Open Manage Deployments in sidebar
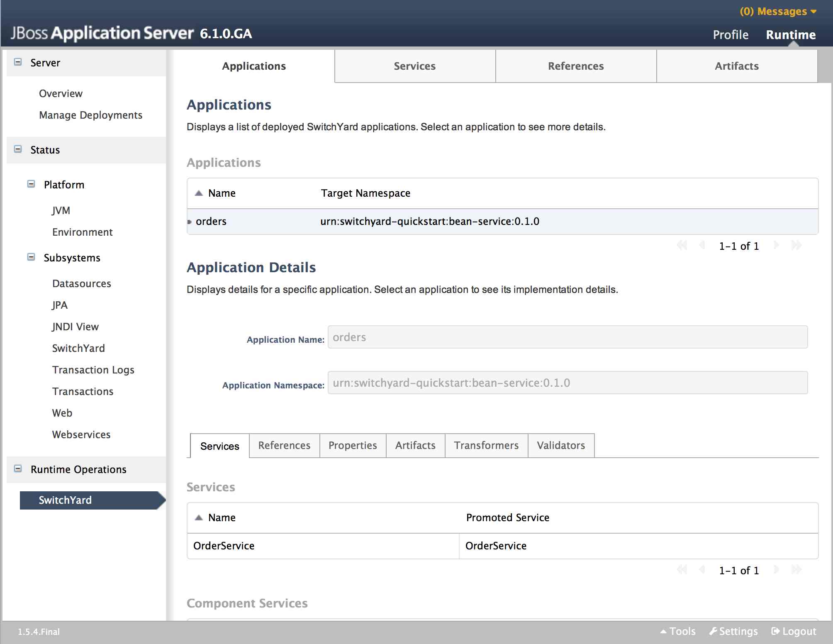This screenshot has height=644, width=833. [x=90, y=115]
